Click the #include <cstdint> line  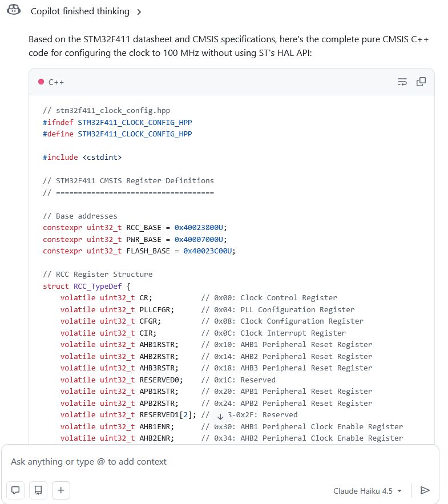coord(82,157)
